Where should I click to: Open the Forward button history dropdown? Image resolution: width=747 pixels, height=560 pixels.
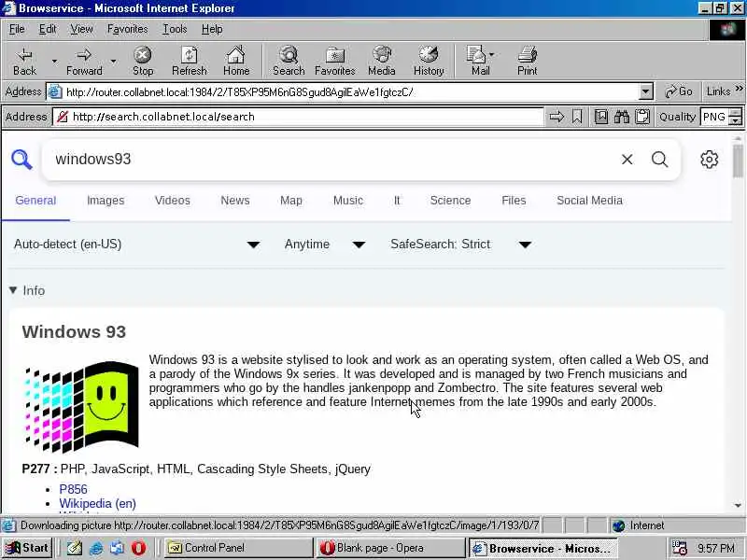pyautogui.click(x=113, y=61)
